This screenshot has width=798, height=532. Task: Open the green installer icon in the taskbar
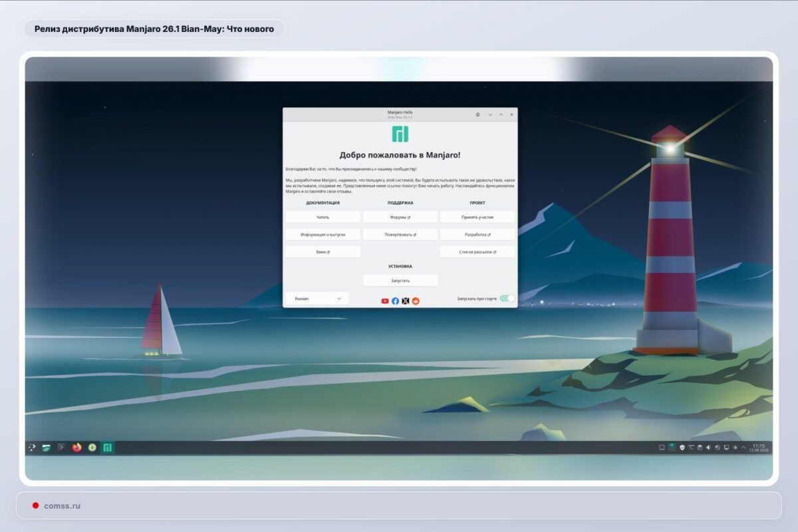pos(92,448)
